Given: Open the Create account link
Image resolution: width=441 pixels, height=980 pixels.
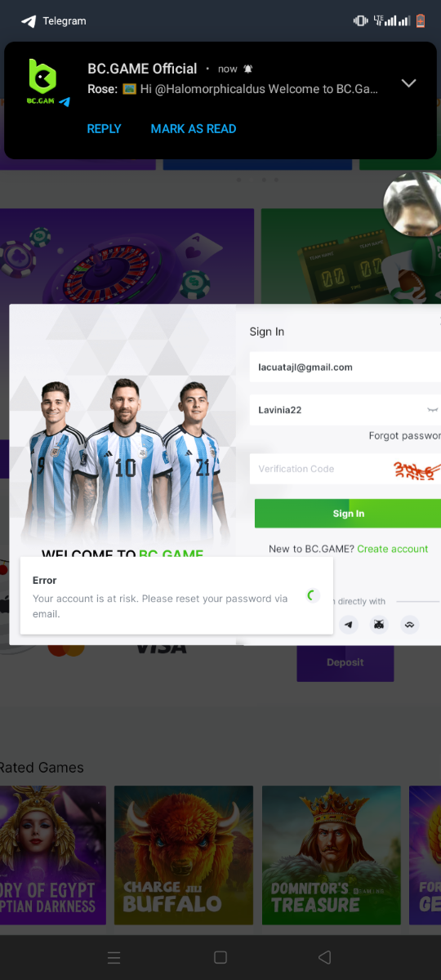Looking at the screenshot, I should coord(392,549).
